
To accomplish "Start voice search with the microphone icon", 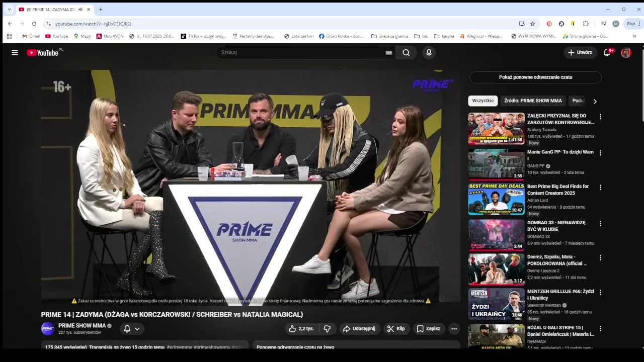I will tap(429, 53).
